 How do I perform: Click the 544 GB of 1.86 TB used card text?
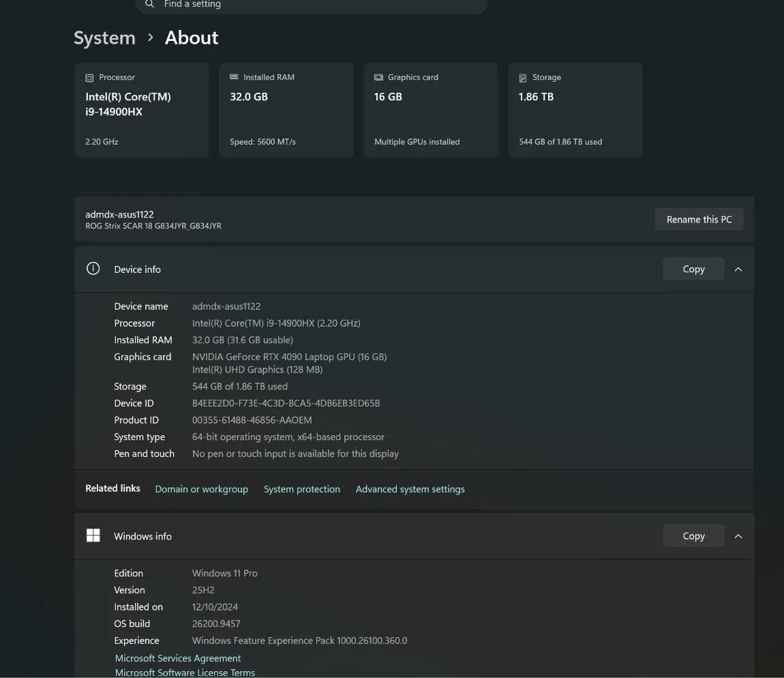click(x=560, y=142)
